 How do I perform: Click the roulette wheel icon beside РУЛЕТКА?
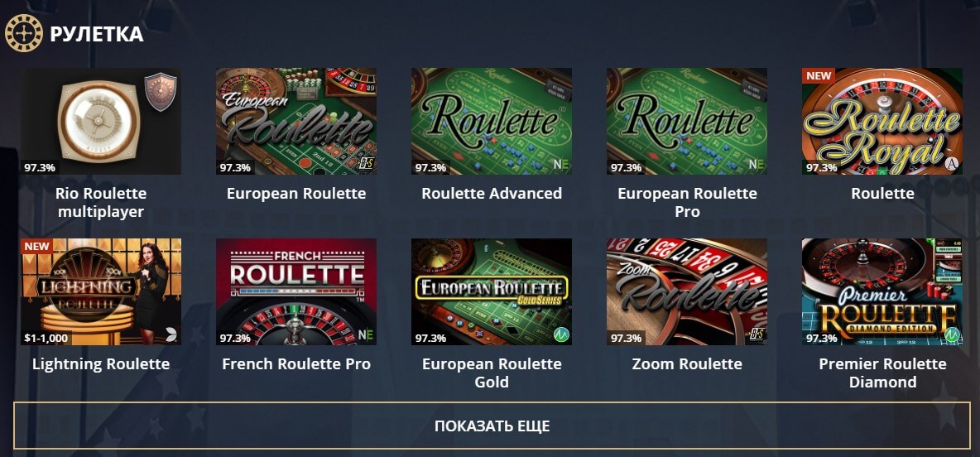coord(24,33)
